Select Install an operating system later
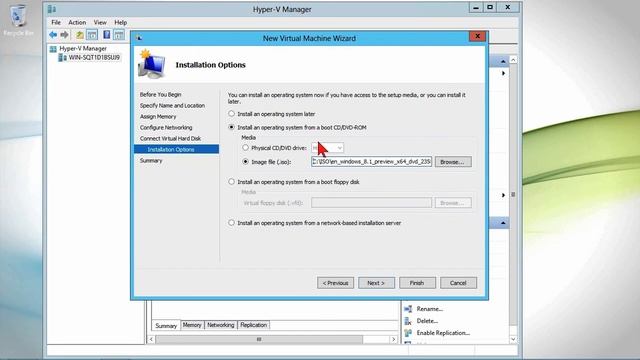Image resolution: width=640 pixels, height=360 pixels. (231, 113)
